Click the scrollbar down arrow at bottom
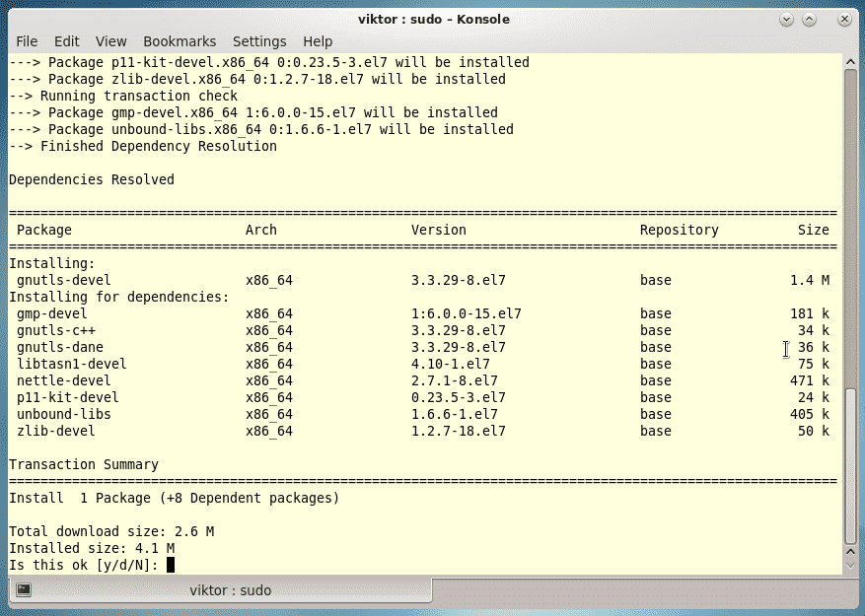This screenshot has height=616, width=865. (x=850, y=566)
